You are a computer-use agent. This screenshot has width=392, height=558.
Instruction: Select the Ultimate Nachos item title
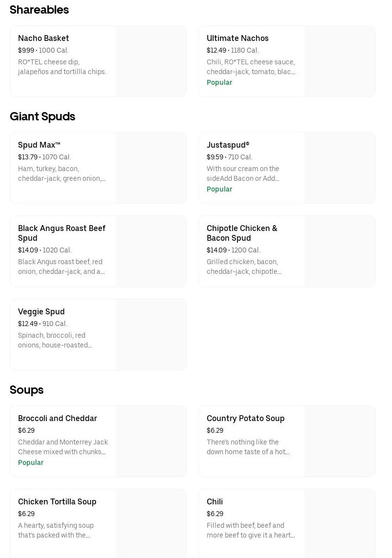pos(237,38)
